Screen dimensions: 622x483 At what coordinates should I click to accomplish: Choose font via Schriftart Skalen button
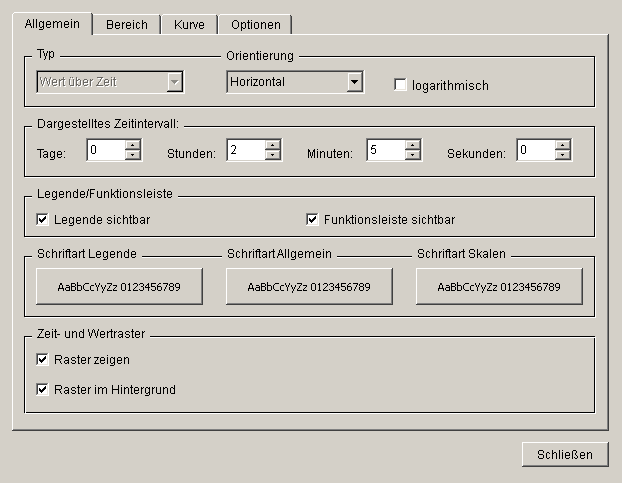(x=499, y=287)
